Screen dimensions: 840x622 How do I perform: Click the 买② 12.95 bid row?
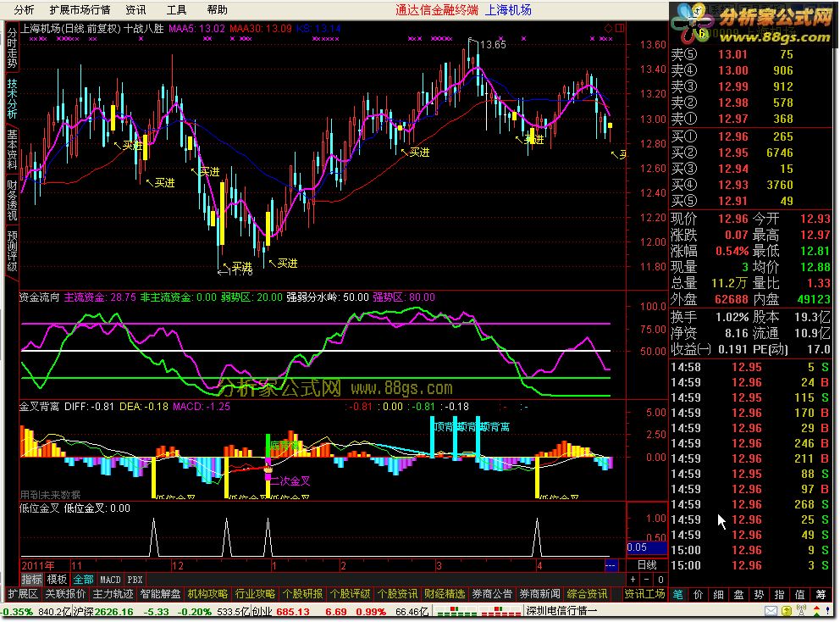[x=750, y=153]
